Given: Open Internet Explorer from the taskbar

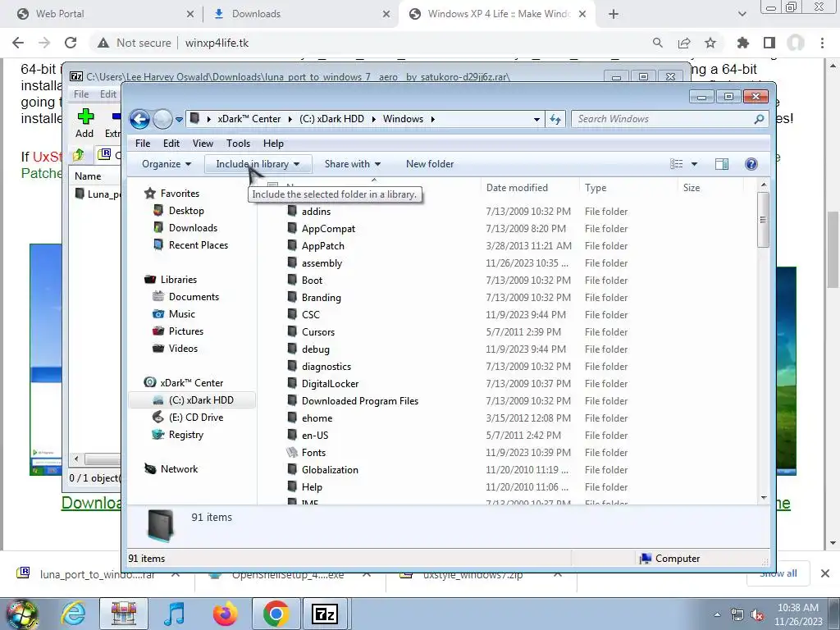Looking at the screenshot, I should (73, 614).
